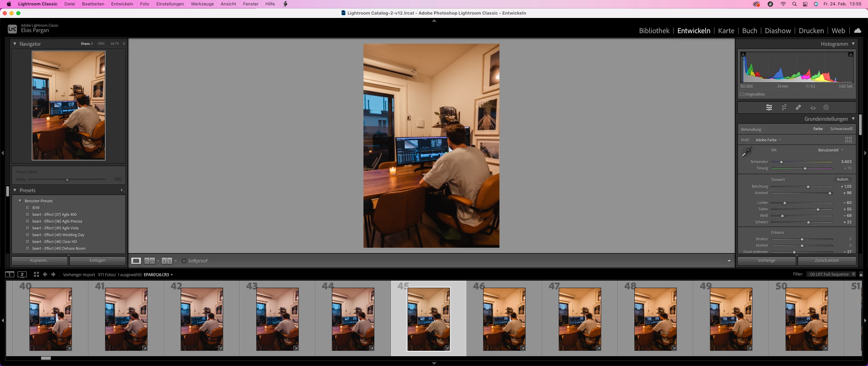This screenshot has width=868, height=366.
Task: Open the Entwickeln menu in menu bar
Action: tap(122, 4)
